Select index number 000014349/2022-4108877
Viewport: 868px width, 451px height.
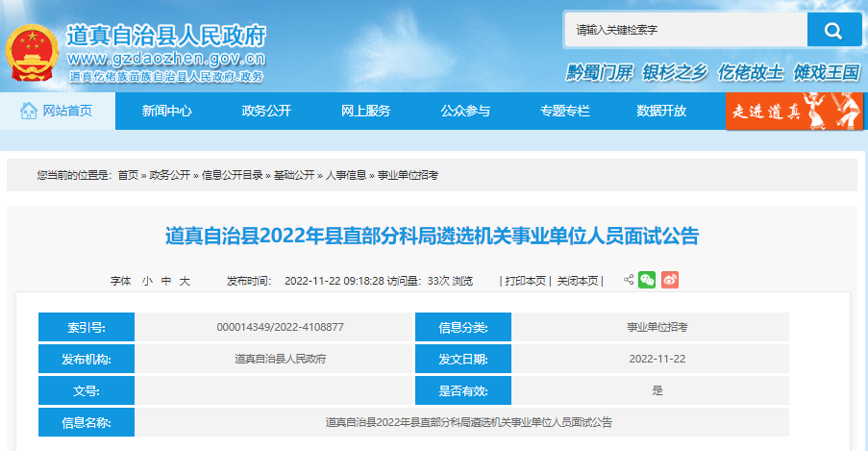point(280,327)
